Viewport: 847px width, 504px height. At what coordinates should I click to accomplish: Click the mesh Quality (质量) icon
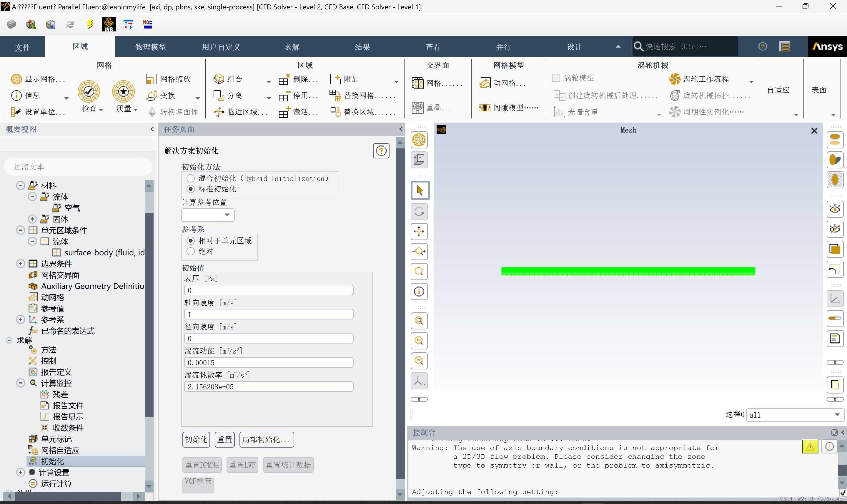(123, 91)
